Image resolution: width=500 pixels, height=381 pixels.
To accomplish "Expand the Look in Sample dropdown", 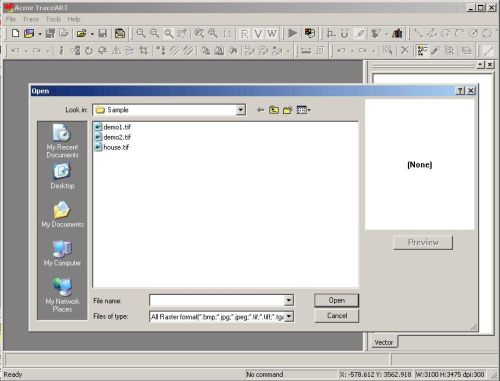I will 241,110.
